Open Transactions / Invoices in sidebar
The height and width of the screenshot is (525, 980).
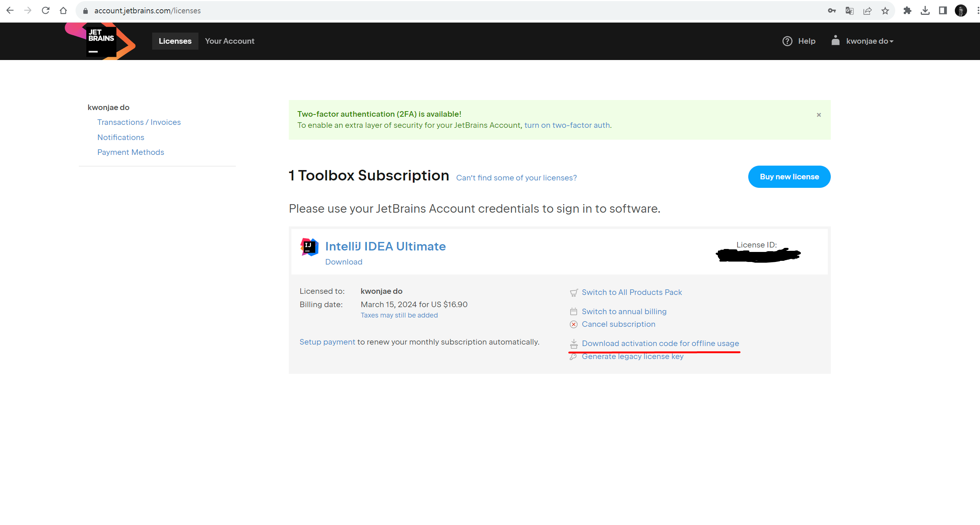[x=139, y=122]
